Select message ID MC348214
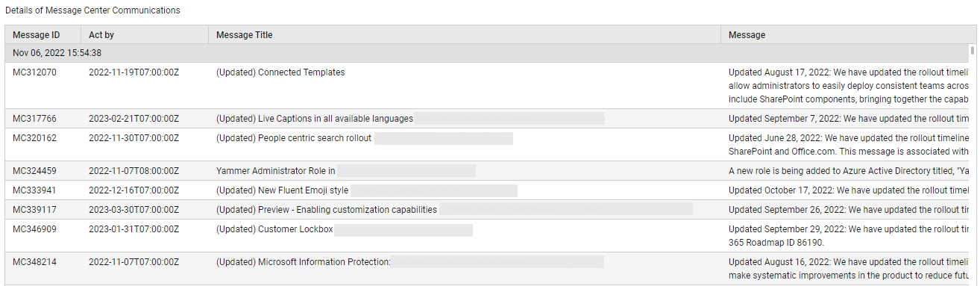 tap(34, 262)
